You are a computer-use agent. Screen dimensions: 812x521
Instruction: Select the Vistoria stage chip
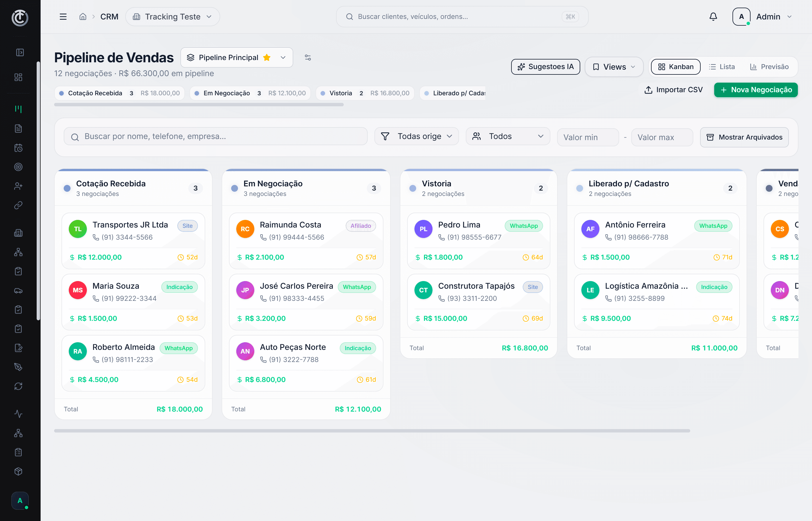click(x=365, y=93)
